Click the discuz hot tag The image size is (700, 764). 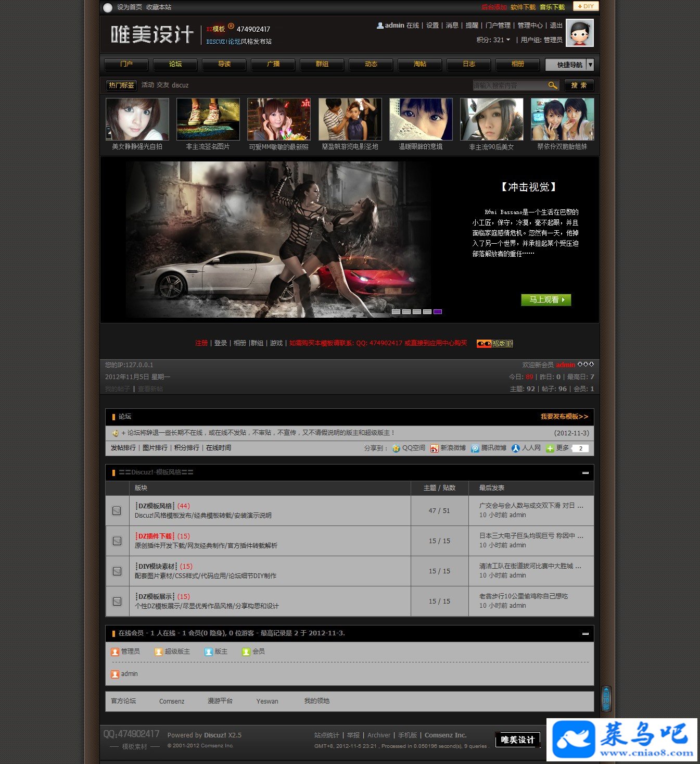pyautogui.click(x=180, y=85)
